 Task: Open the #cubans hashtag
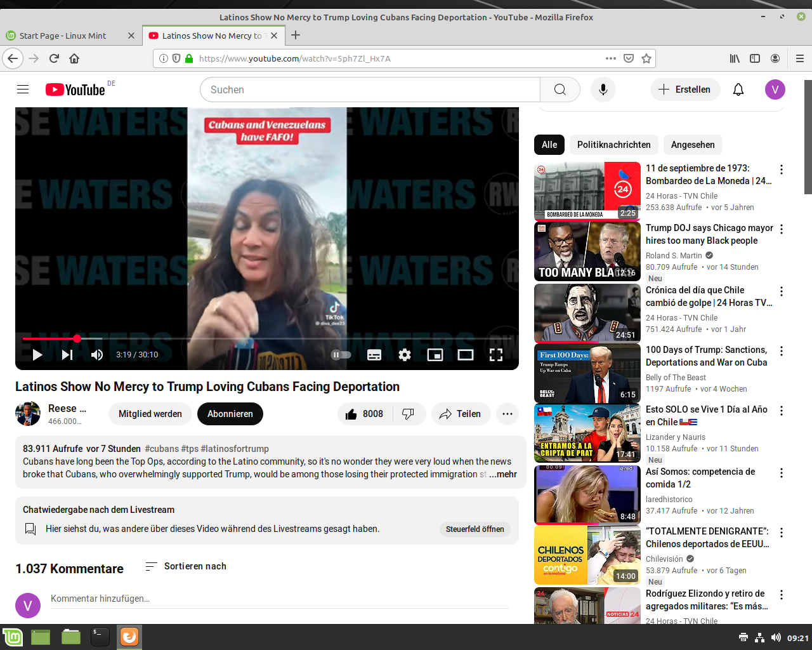162,449
